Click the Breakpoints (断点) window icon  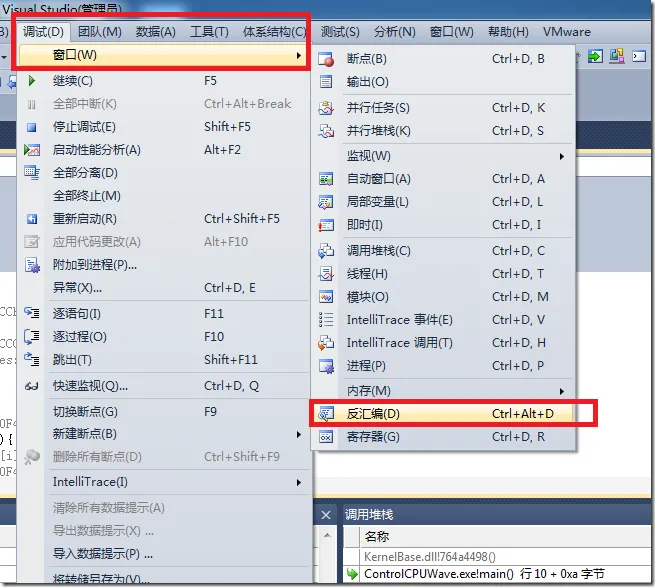[326, 59]
